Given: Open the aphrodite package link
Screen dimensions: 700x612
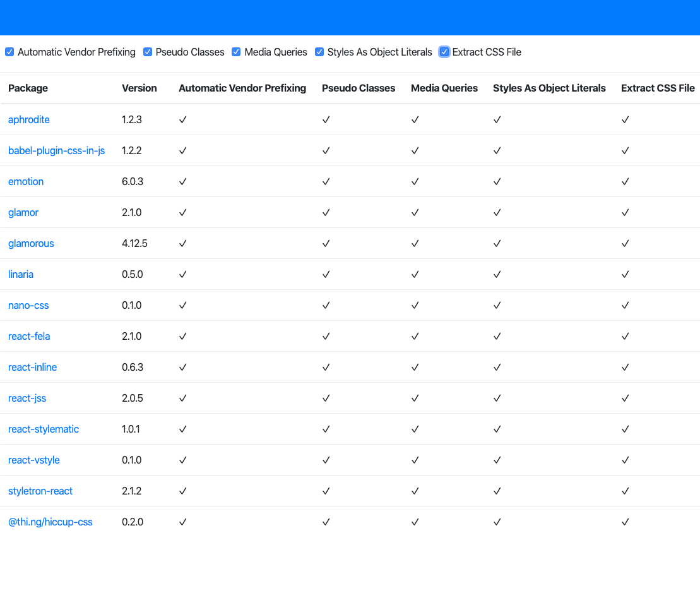Looking at the screenshot, I should tap(29, 119).
